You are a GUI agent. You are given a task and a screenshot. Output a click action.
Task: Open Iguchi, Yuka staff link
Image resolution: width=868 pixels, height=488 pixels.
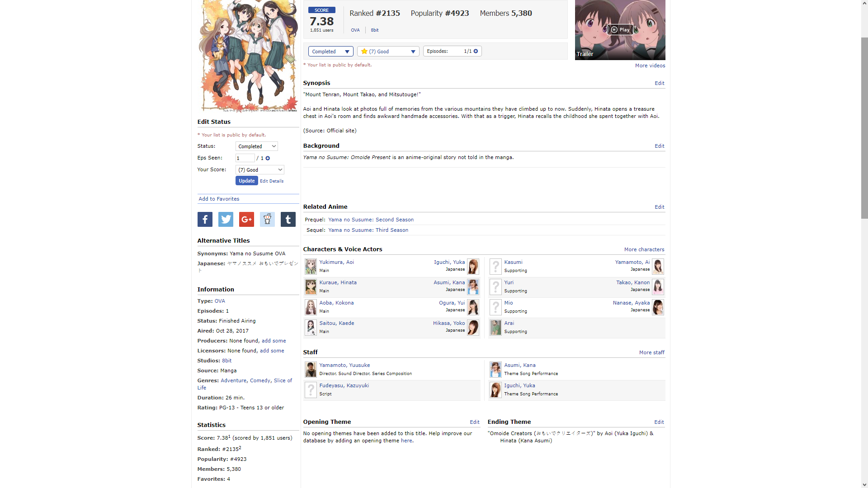520,385
